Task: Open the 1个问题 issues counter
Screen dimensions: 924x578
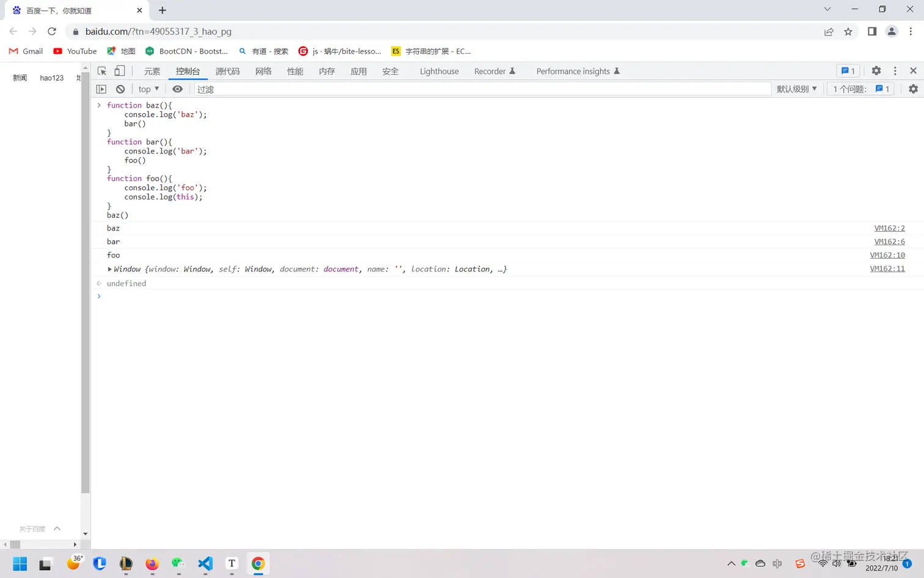Action: click(860, 89)
